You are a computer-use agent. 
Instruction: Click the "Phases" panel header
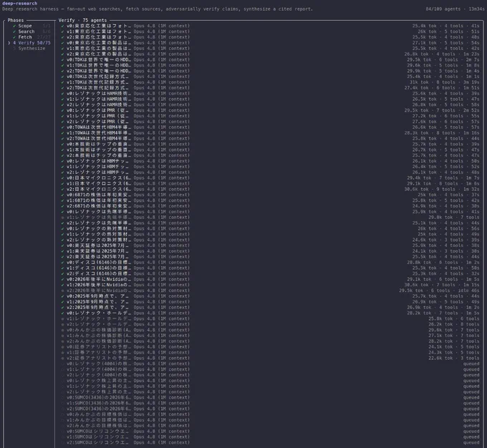16,20
